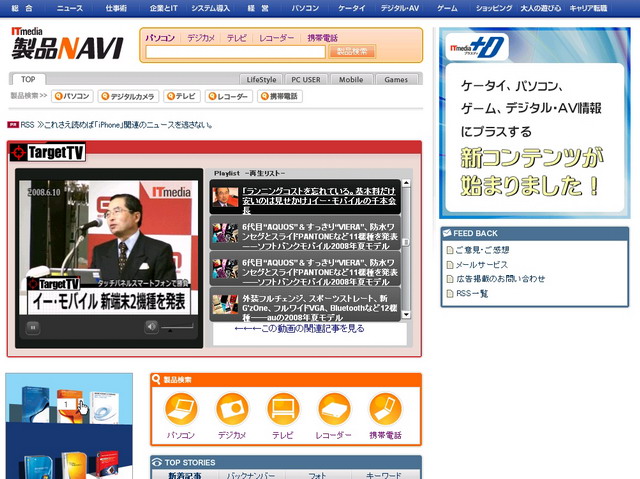Click the レコーダー recorder icon in 製品検索
The height and width of the screenshot is (479, 640).
tap(334, 409)
